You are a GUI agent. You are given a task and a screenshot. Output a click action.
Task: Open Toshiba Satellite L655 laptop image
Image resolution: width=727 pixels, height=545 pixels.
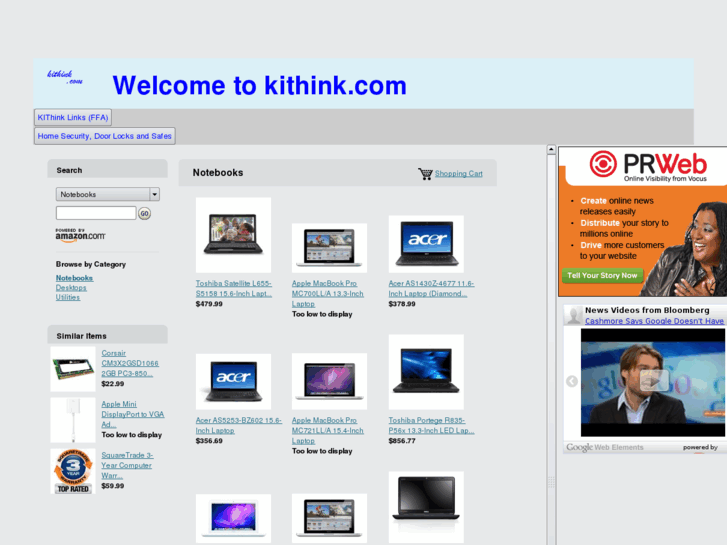233,235
